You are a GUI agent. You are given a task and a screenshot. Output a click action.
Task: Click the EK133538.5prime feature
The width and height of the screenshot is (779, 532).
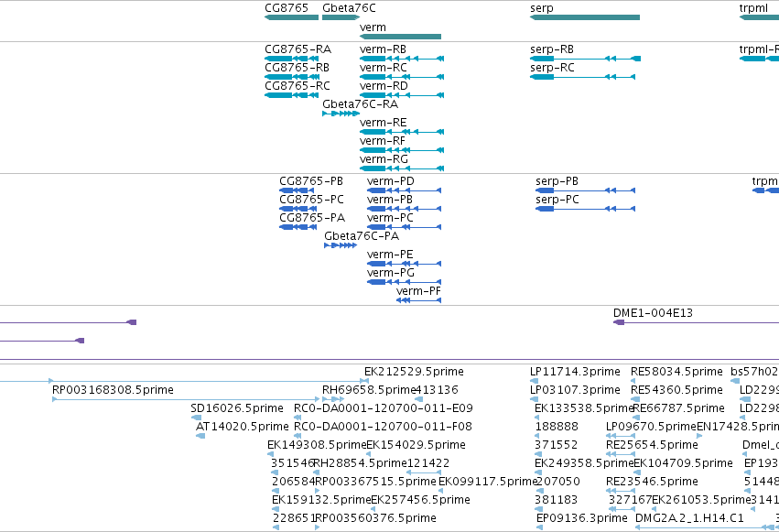537,418
